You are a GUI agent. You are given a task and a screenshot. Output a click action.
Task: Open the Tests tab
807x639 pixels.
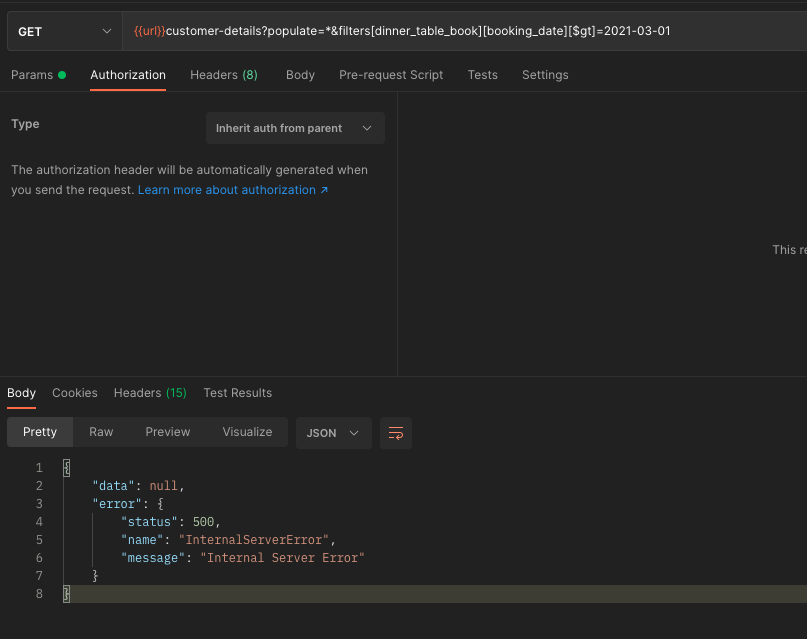(x=482, y=75)
